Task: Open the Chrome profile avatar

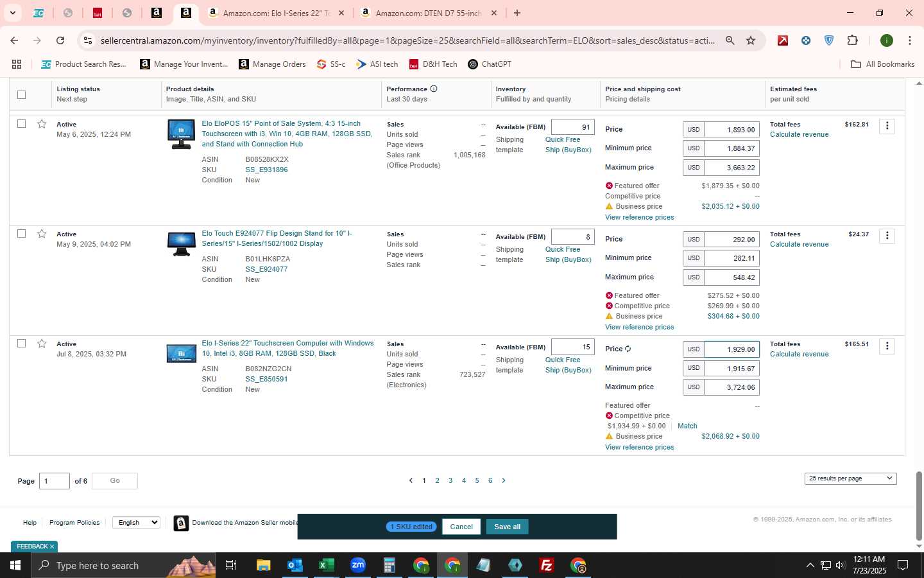Action: 887,40
